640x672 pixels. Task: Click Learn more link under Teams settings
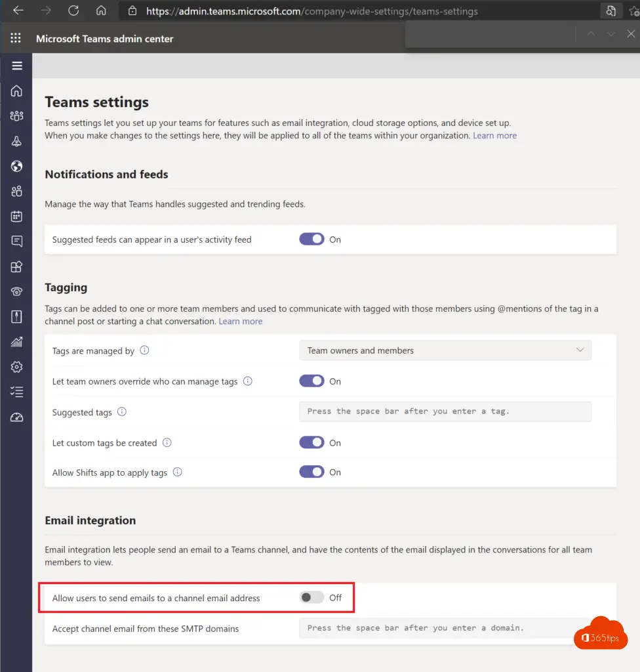click(495, 135)
